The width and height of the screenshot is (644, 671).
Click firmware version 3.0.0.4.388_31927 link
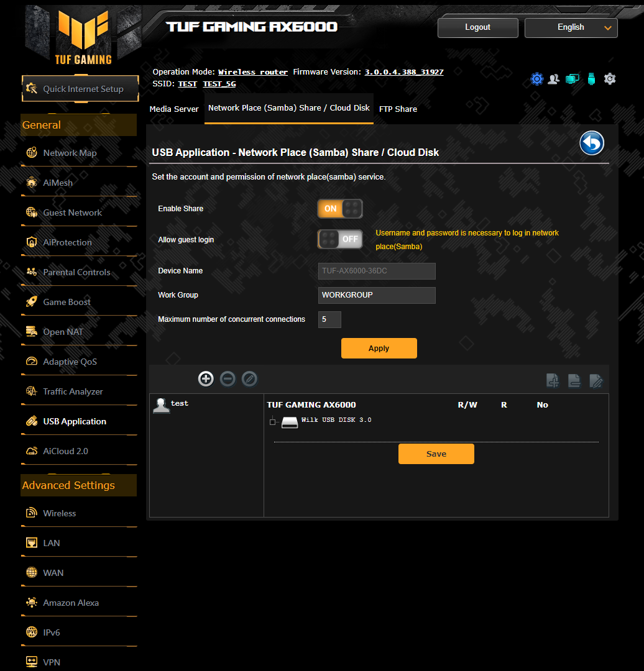tap(404, 72)
